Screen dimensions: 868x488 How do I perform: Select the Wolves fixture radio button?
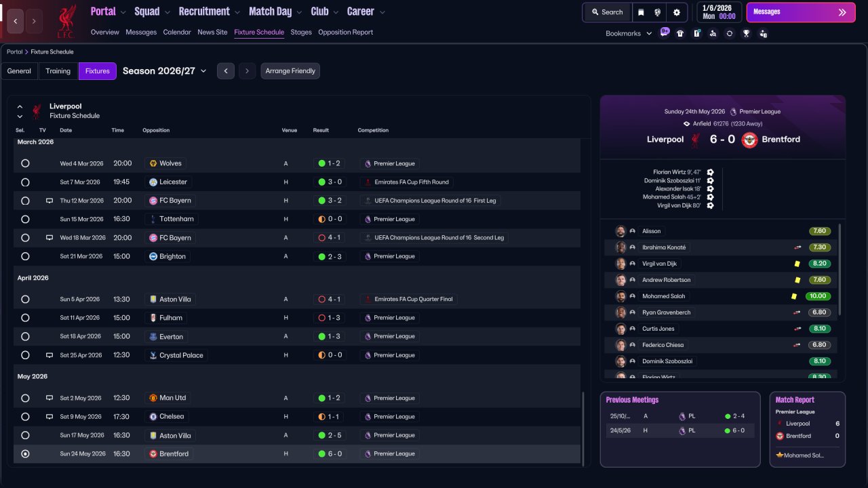pos(25,163)
